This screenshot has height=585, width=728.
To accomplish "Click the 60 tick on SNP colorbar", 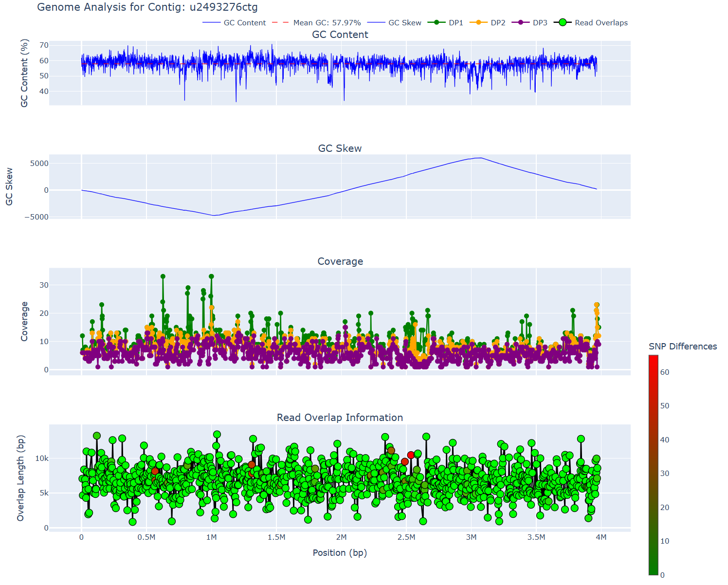I will click(664, 372).
